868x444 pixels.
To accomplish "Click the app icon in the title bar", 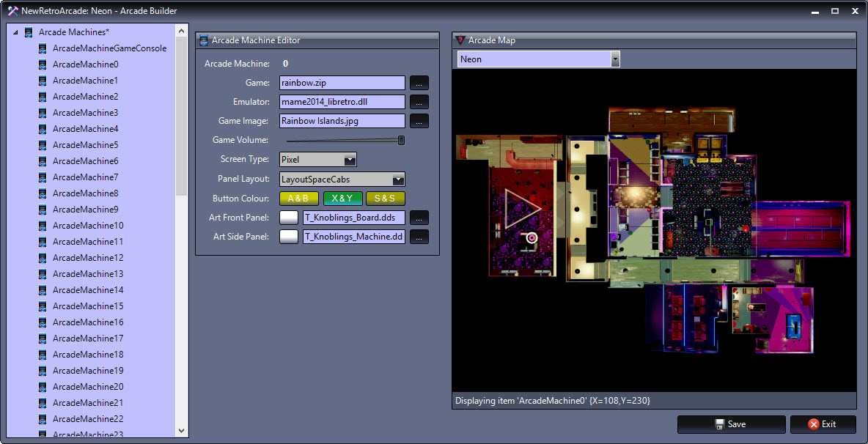I will (12, 11).
